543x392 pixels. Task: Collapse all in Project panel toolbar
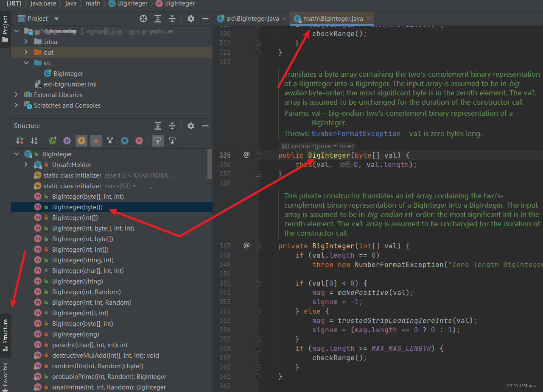coord(172,19)
